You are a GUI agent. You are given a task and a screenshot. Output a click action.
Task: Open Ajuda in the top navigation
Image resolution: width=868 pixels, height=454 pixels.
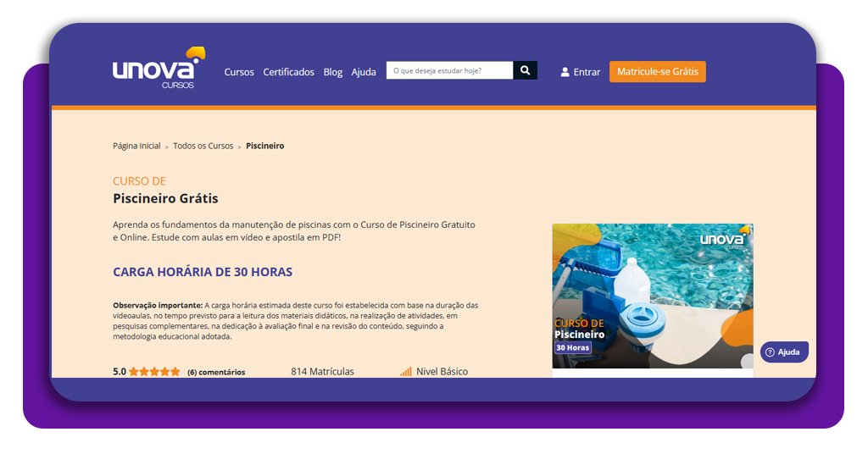364,72
